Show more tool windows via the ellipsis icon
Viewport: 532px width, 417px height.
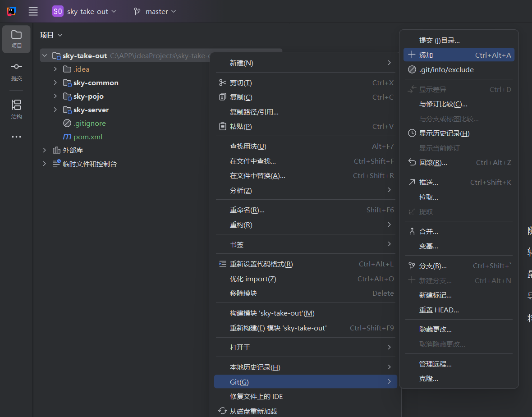16,137
